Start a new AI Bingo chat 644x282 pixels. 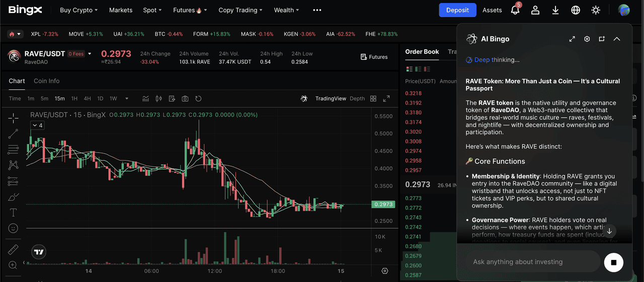(602, 39)
